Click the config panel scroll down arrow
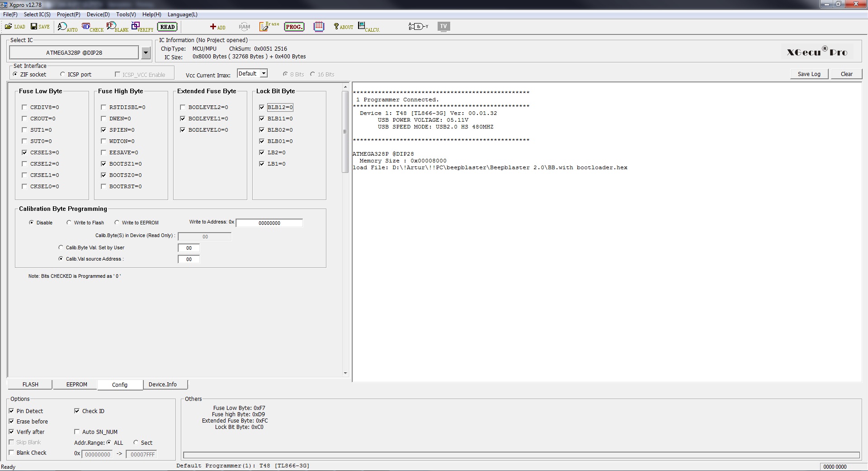 (x=345, y=373)
